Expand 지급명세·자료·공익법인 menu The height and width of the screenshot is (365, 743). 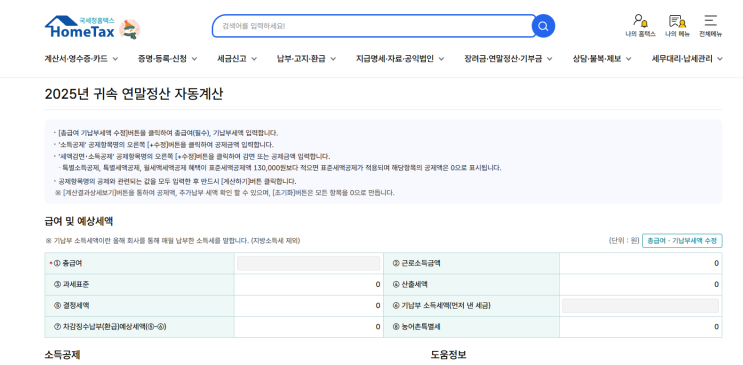(400, 59)
